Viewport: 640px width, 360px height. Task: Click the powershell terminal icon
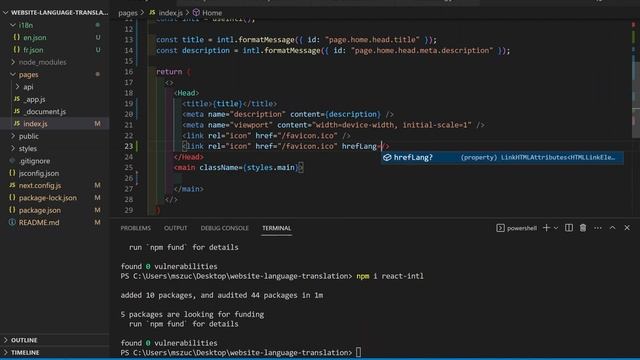500,228
